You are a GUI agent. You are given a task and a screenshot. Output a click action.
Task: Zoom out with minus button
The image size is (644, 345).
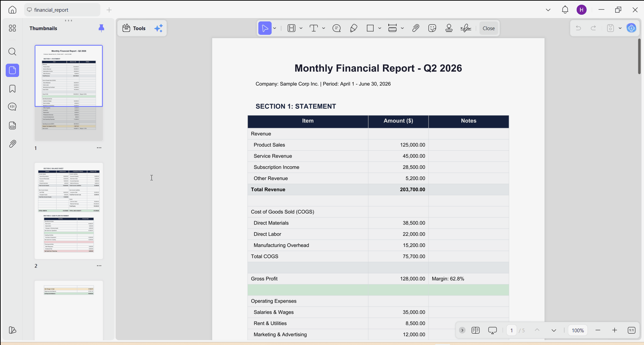click(598, 330)
